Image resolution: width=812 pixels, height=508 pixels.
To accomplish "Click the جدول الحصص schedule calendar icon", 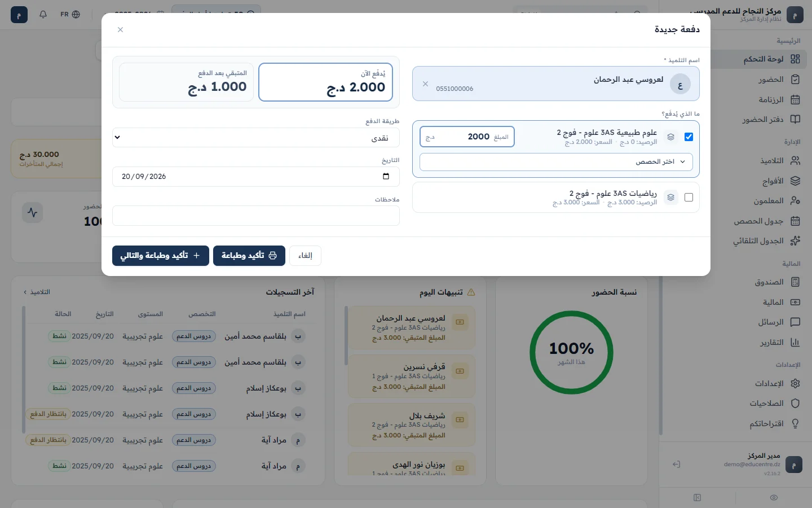I will pyautogui.click(x=795, y=221).
